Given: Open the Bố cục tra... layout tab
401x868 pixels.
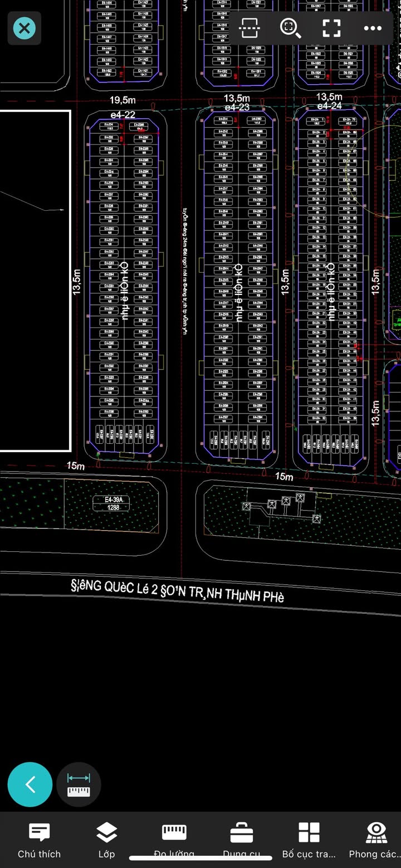Looking at the screenshot, I should pos(309,840).
